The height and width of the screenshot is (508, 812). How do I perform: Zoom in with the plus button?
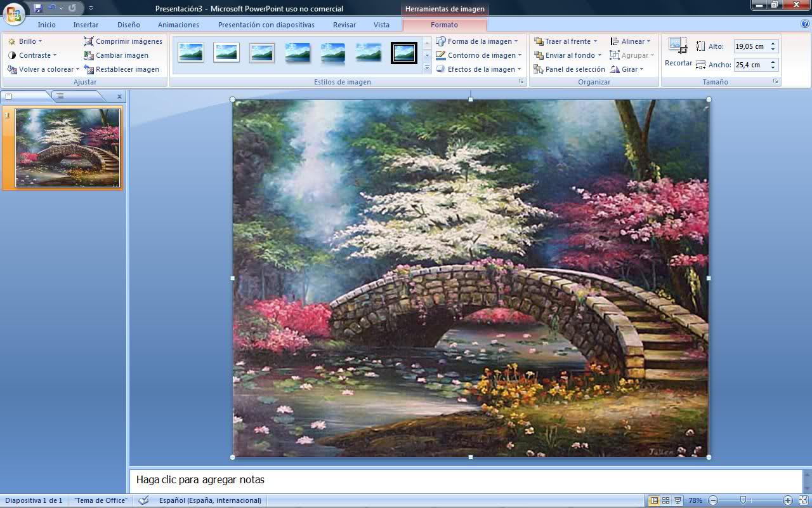(x=787, y=500)
